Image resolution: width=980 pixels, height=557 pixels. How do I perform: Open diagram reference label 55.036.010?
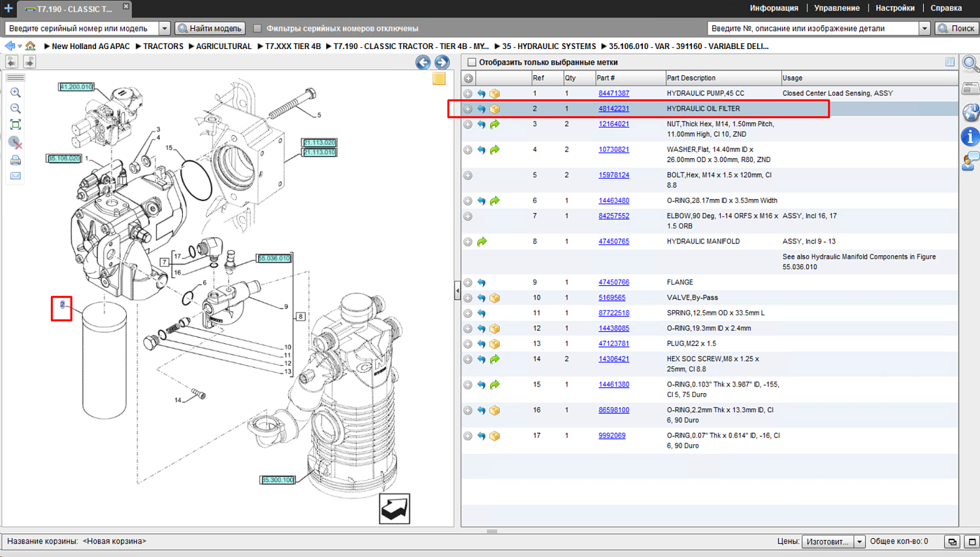tap(274, 259)
